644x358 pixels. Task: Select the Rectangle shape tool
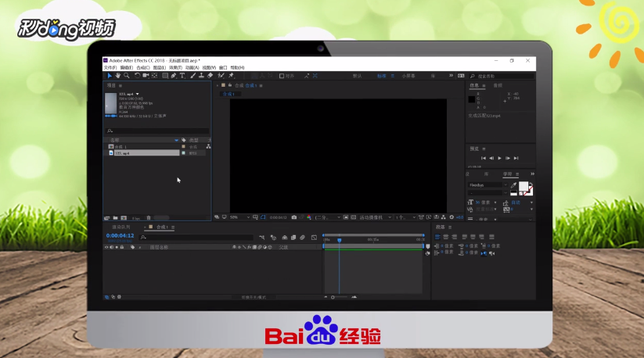(x=165, y=76)
